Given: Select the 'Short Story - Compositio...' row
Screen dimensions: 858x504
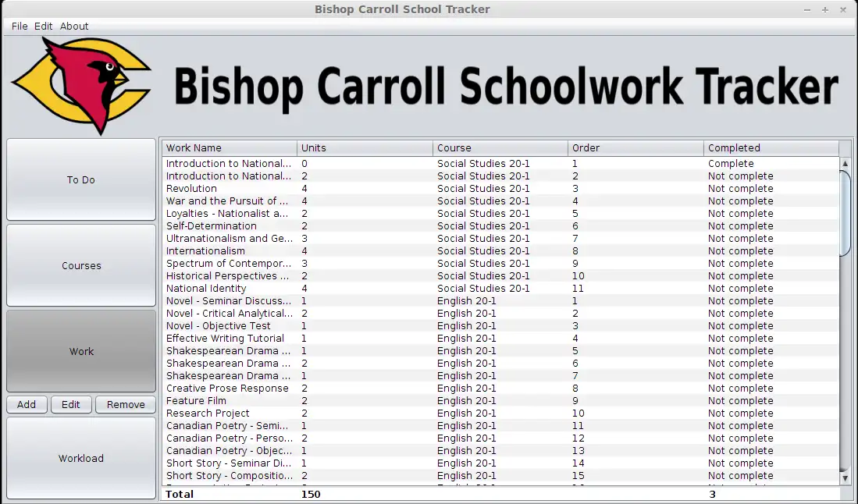Looking at the screenshot, I should (500, 476).
